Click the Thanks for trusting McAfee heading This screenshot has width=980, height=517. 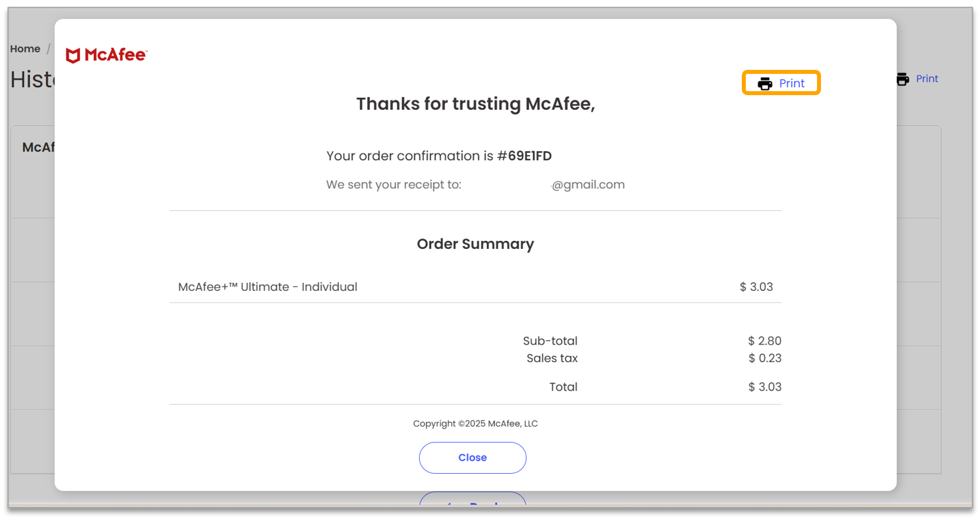click(x=475, y=104)
